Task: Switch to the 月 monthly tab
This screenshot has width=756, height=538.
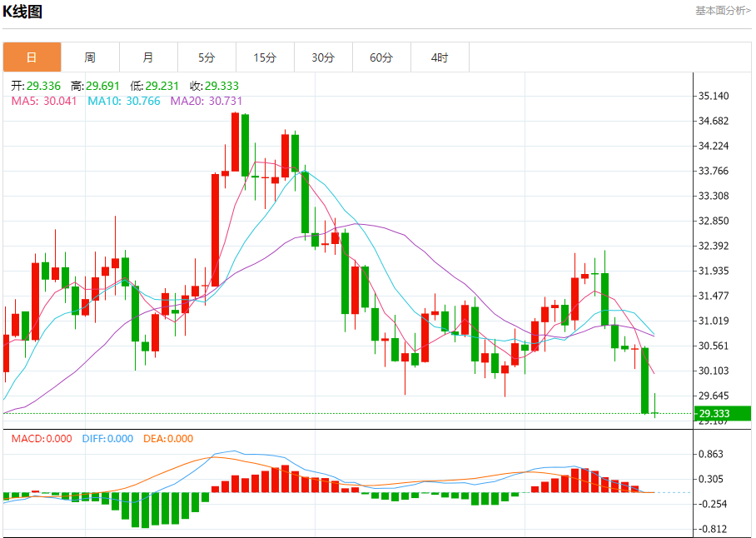Action: 148,57
